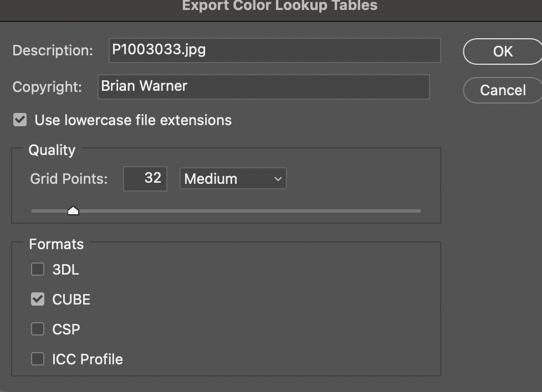Enable the ICC Profile checkbox
Viewport: 542px width, 392px height.
pos(38,359)
